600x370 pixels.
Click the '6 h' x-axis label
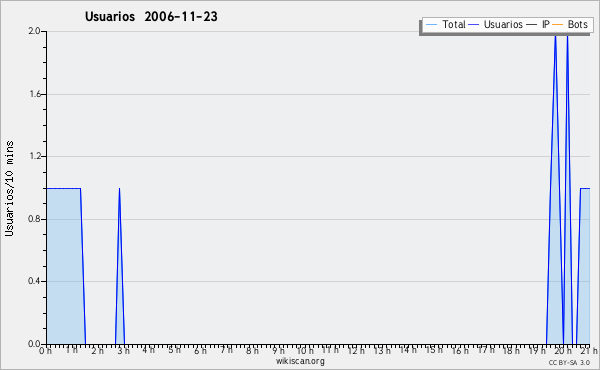(x=200, y=350)
